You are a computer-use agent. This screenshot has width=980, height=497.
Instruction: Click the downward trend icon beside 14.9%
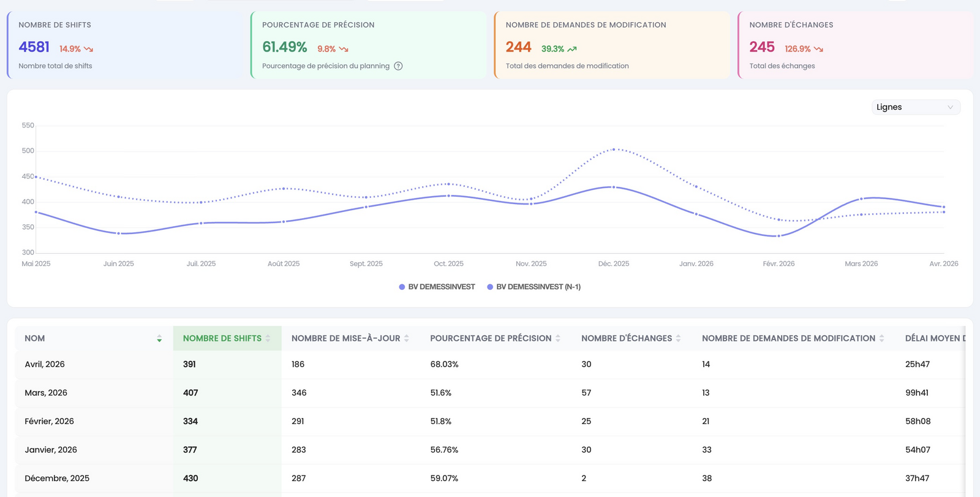pos(89,49)
